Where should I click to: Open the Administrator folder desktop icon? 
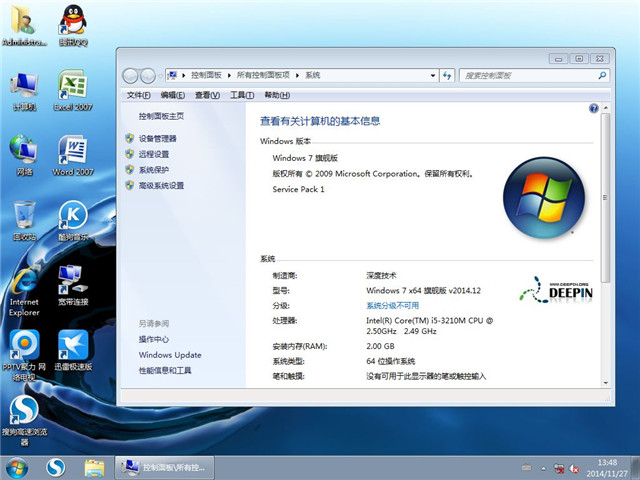click(24, 25)
